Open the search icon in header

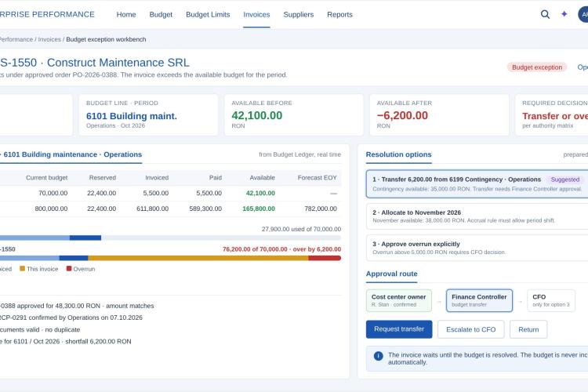(x=545, y=14)
